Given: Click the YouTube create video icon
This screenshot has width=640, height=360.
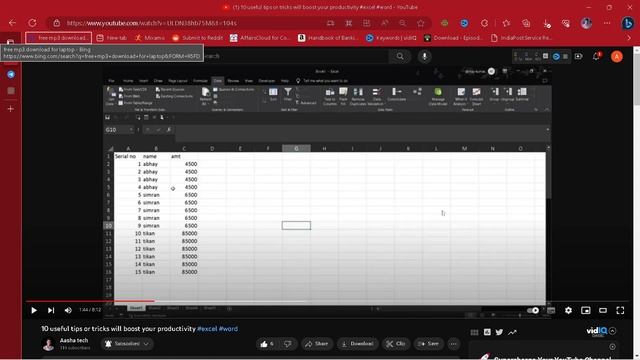Looking at the screenshot, I should point(578,56).
